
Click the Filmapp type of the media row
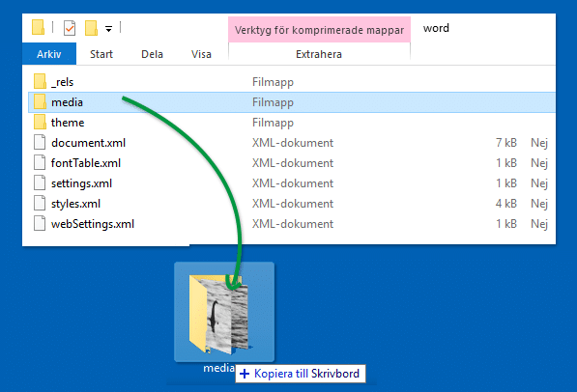click(273, 102)
